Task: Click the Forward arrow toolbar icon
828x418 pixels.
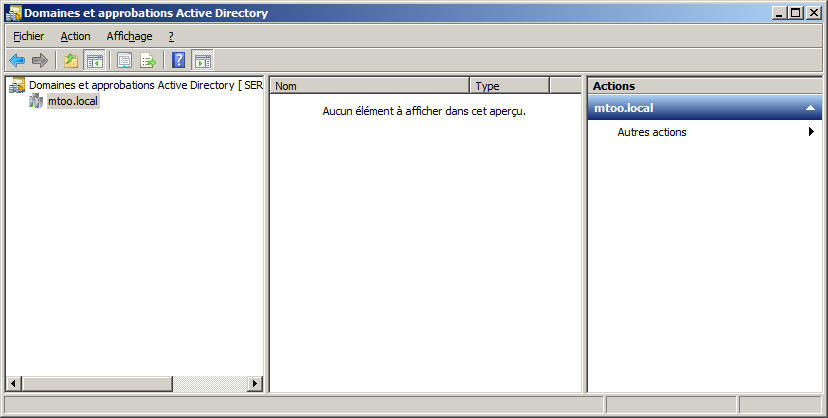Action: click(x=40, y=60)
